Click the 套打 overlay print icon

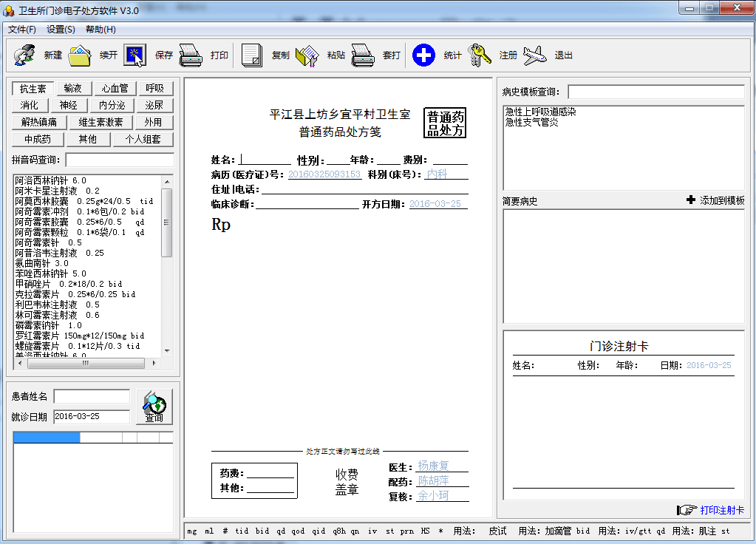(363, 55)
